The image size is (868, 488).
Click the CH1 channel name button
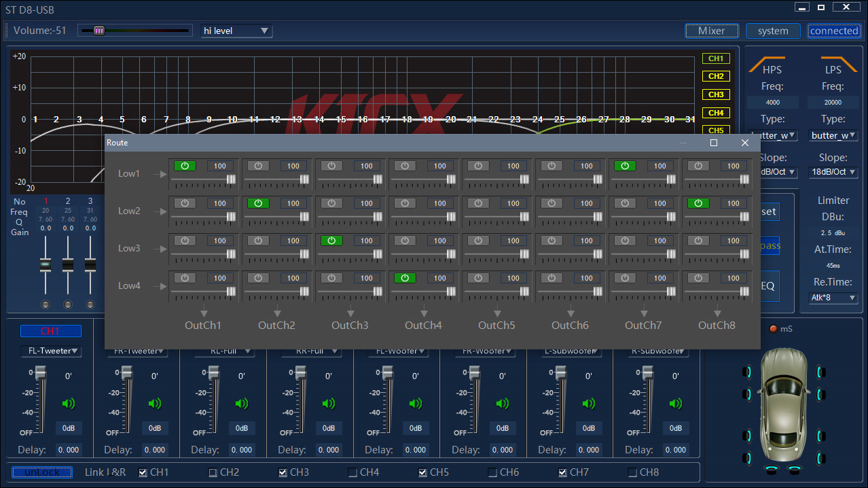pos(51,331)
